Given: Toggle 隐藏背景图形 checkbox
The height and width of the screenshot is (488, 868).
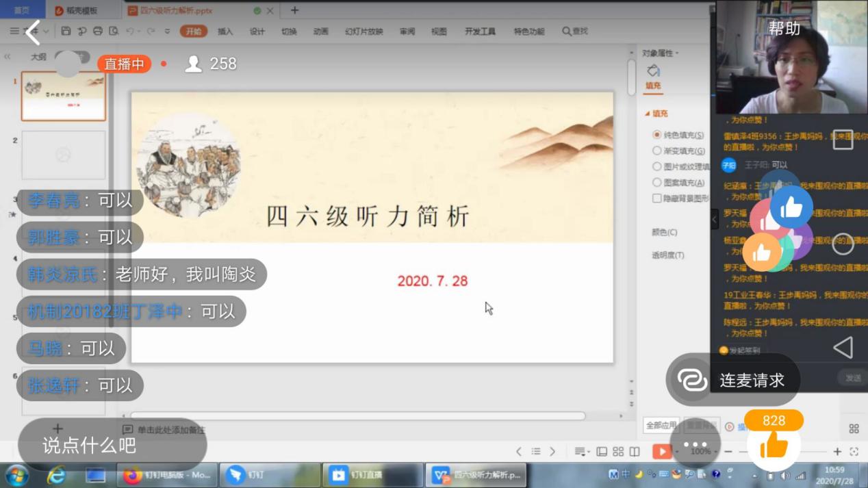Looking at the screenshot, I should tap(656, 198).
